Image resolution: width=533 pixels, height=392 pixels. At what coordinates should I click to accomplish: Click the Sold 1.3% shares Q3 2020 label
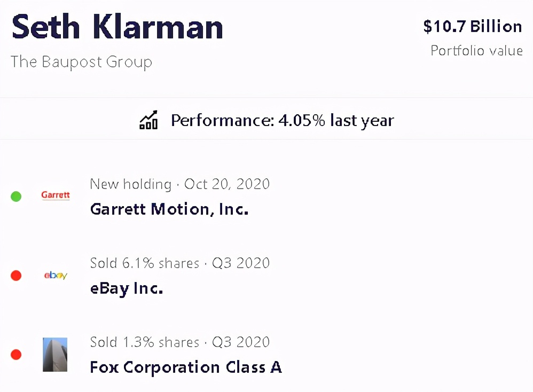click(179, 342)
